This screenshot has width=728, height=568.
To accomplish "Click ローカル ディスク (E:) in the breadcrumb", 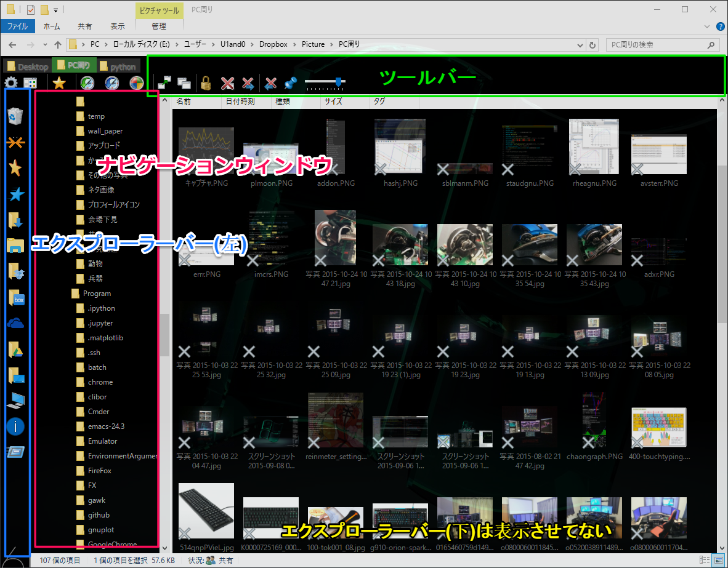I will (x=142, y=44).
